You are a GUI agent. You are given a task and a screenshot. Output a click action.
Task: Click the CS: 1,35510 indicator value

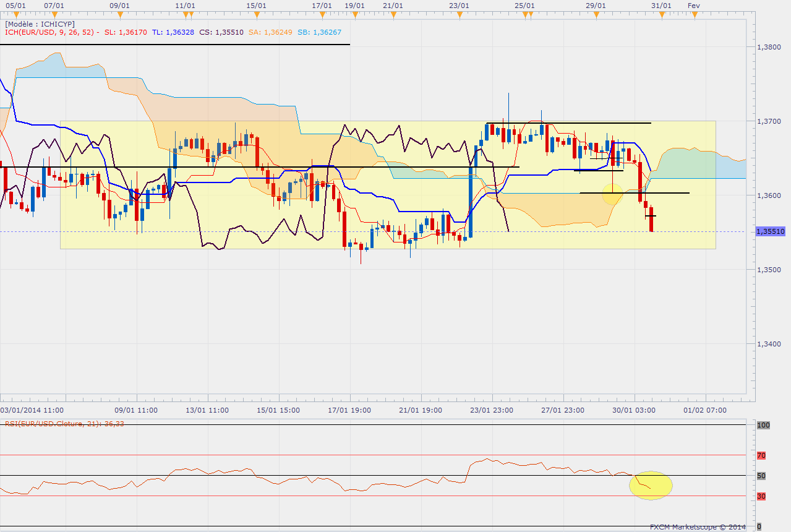point(221,32)
